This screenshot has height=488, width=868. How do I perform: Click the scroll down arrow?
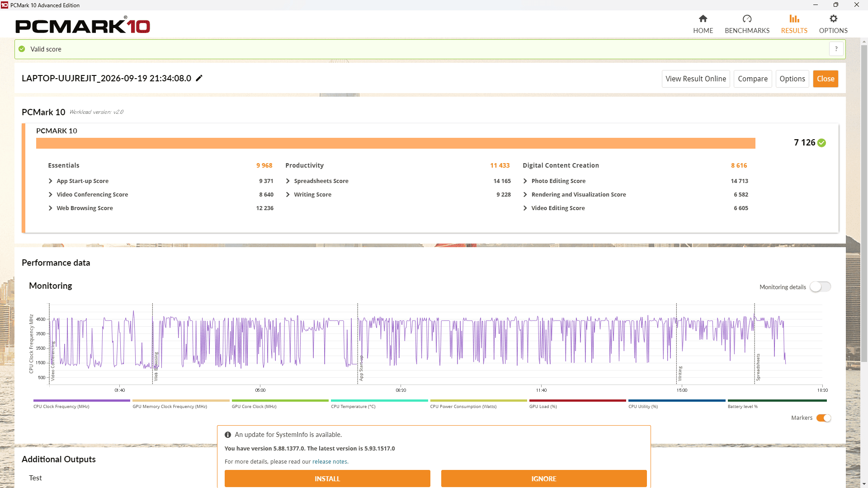864,484
